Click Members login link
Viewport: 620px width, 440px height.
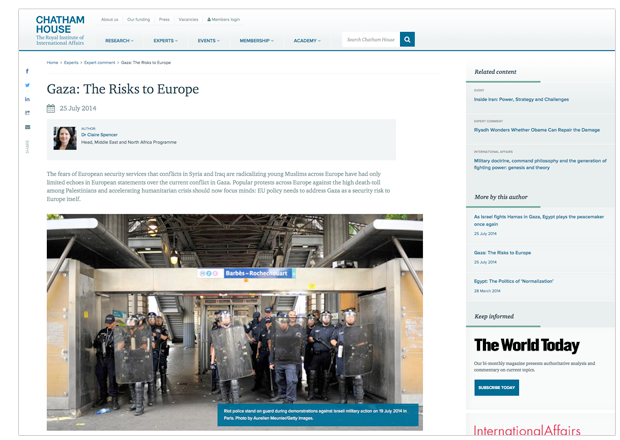coord(223,19)
